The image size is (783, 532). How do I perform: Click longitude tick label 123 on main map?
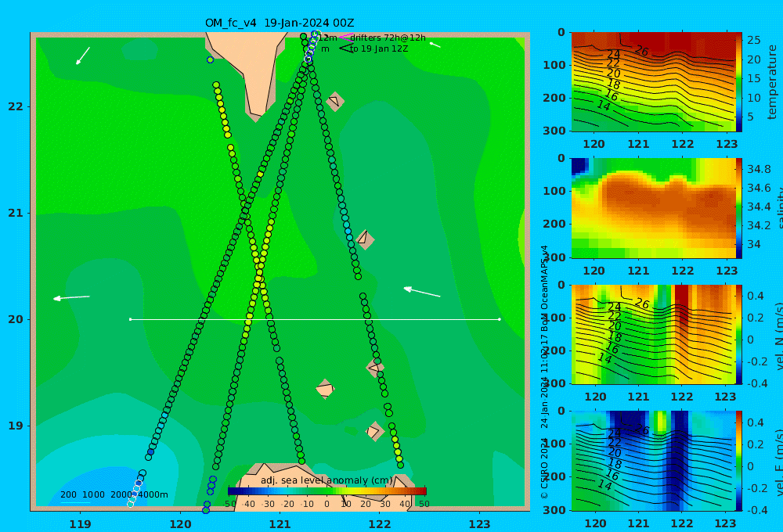click(480, 524)
